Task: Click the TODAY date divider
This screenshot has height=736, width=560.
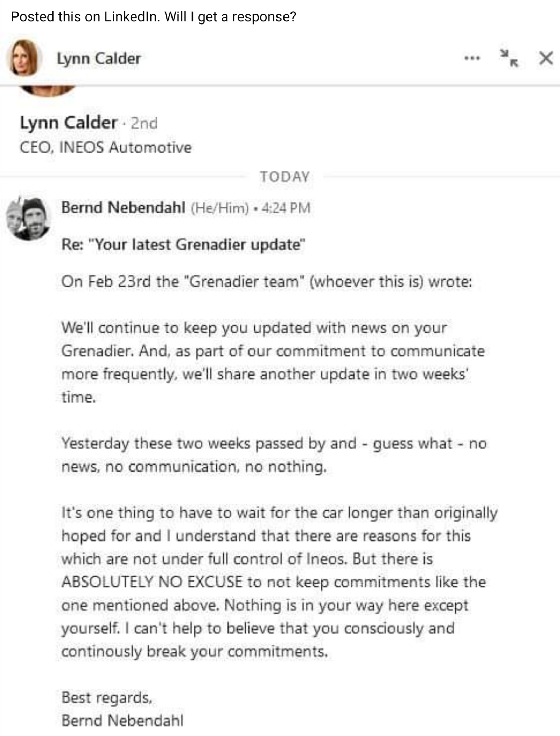Action: click(x=285, y=177)
